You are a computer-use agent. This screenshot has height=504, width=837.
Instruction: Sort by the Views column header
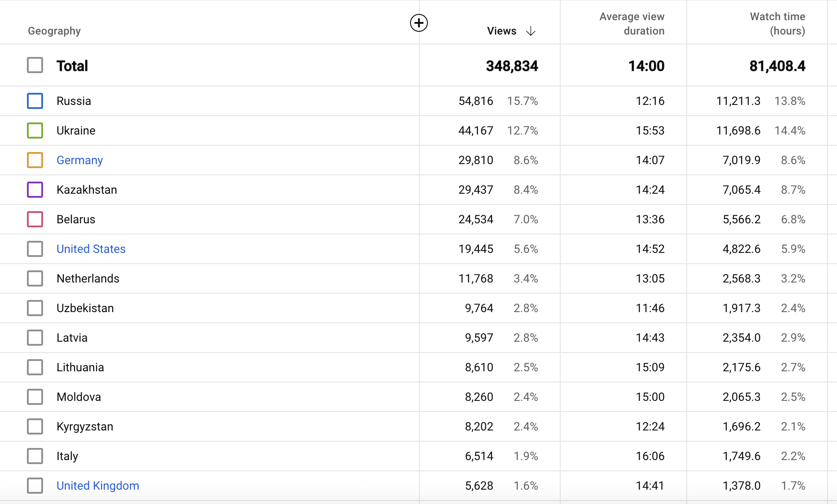(501, 31)
